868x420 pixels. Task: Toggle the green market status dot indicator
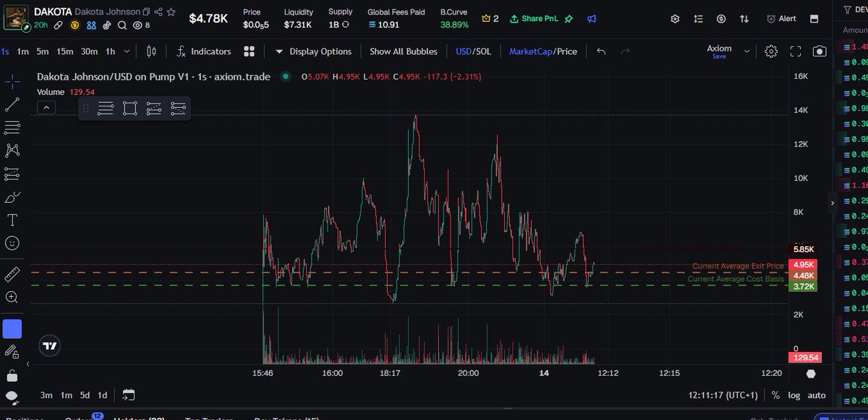[287, 76]
